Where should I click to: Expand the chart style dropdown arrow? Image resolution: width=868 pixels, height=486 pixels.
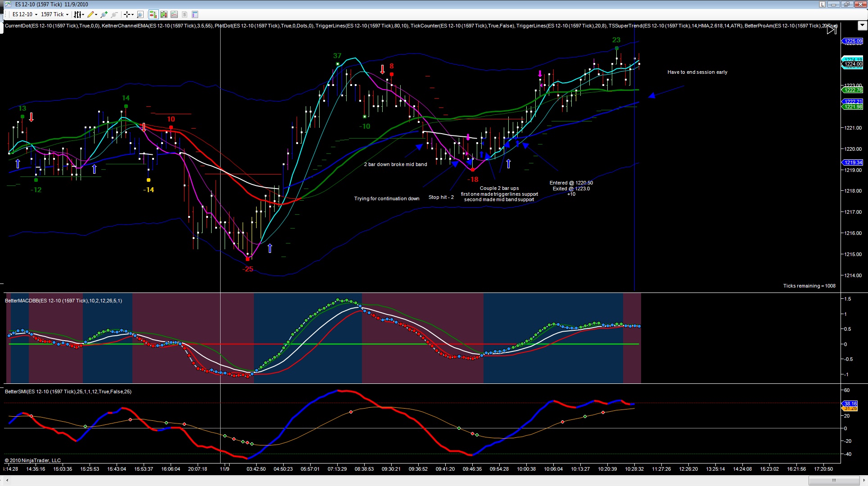83,14
